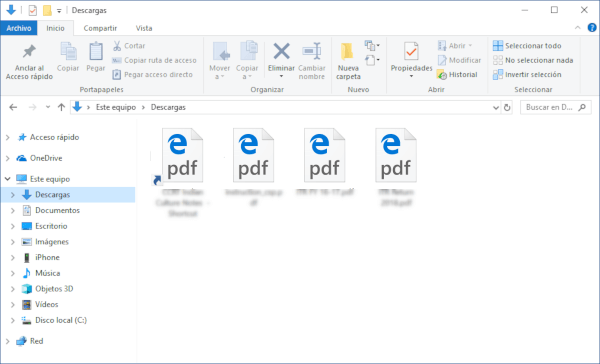Select the ITR Return 2018 PDF file
The width and height of the screenshot is (600, 364).
coord(396,155)
